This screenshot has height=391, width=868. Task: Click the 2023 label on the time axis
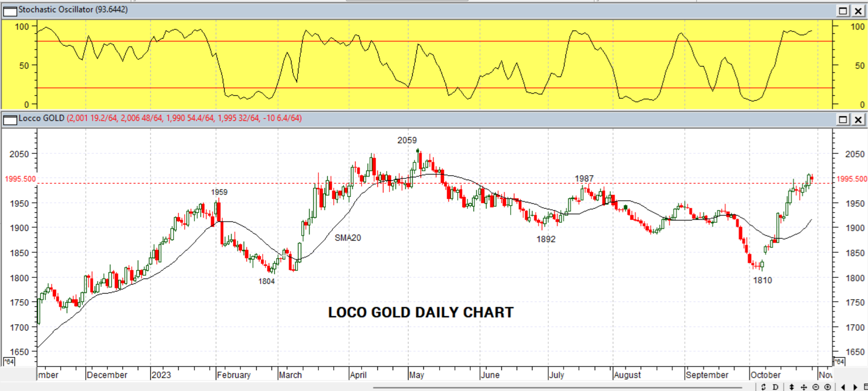(161, 375)
